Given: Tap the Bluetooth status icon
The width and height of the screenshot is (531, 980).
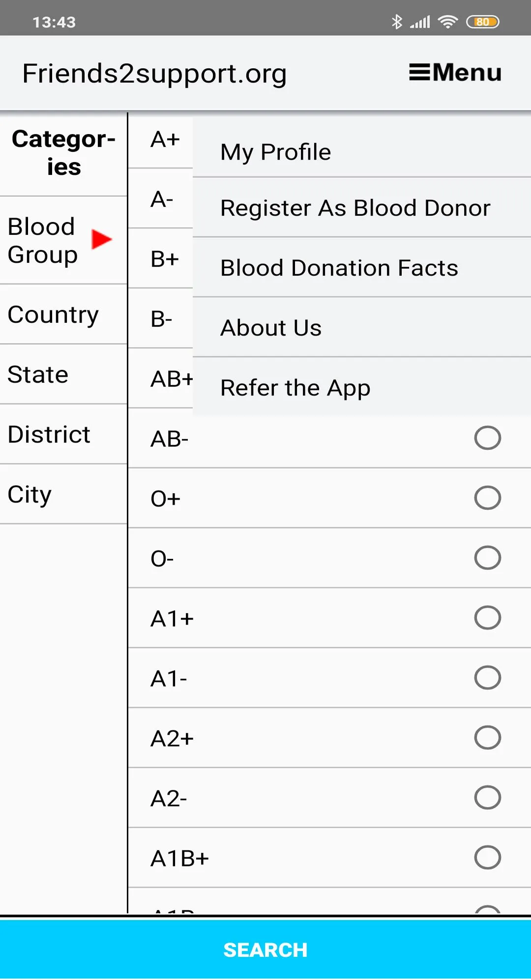Looking at the screenshot, I should coord(397,22).
